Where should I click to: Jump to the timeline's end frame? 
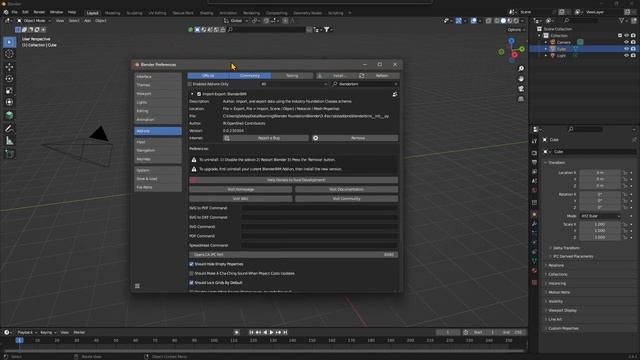(285, 332)
